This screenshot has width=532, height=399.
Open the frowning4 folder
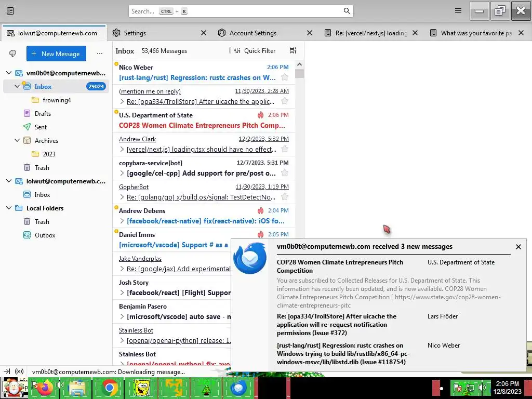(x=56, y=100)
